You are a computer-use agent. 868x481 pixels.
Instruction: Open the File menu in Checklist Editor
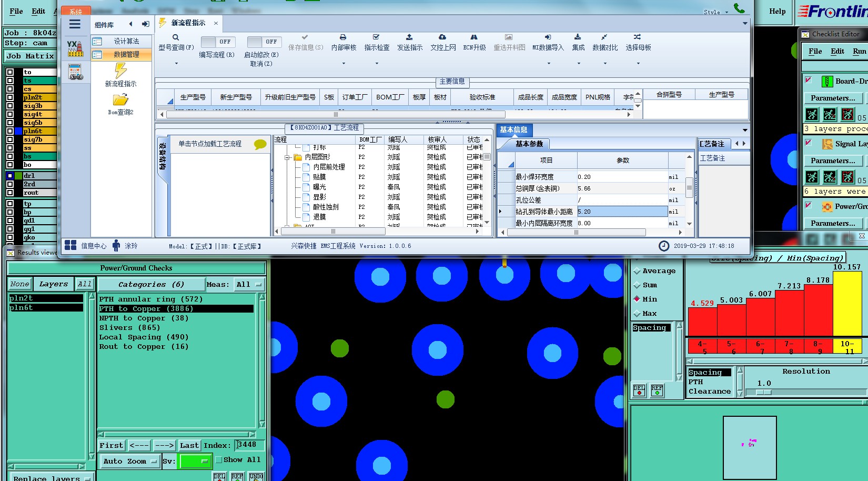coord(815,51)
